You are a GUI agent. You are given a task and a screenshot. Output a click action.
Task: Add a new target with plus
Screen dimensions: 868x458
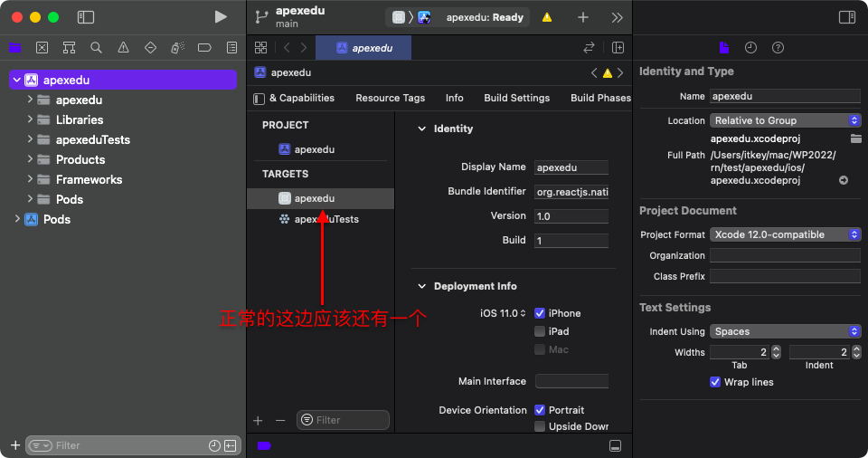(258, 421)
